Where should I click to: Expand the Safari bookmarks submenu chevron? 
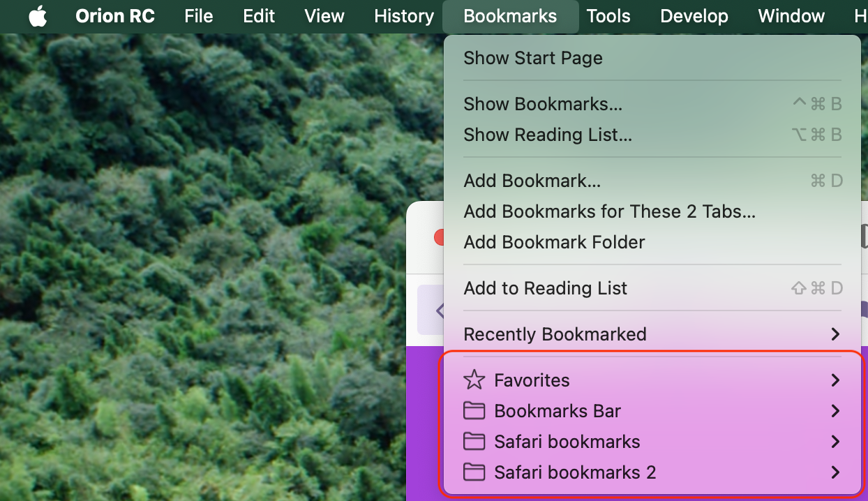point(835,442)
